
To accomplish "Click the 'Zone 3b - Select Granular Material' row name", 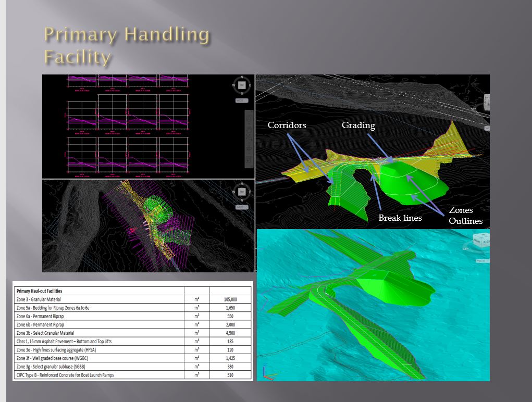I will (45, 333).
